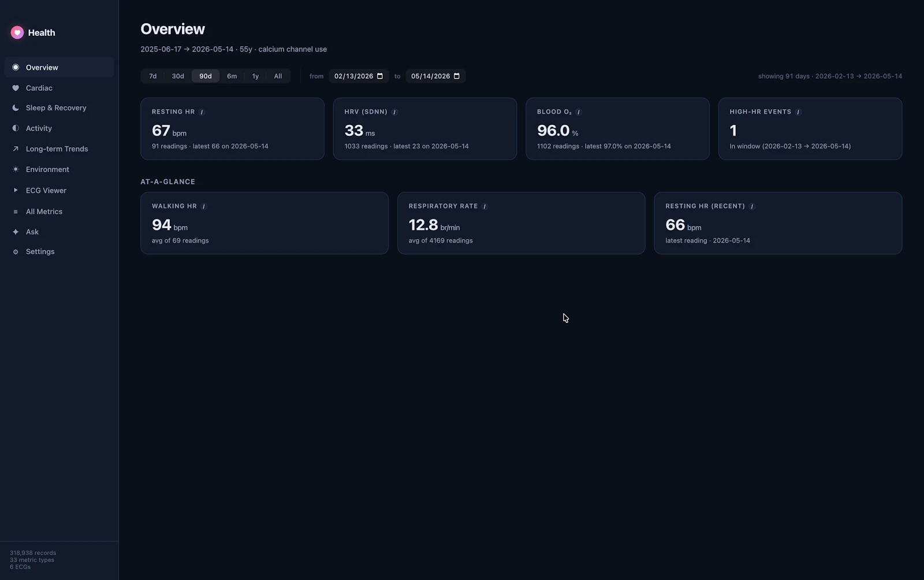Click the Sleep & Recovery moon icon
The width and height of the screenshot is (924, 580).
tap(16, 108)
